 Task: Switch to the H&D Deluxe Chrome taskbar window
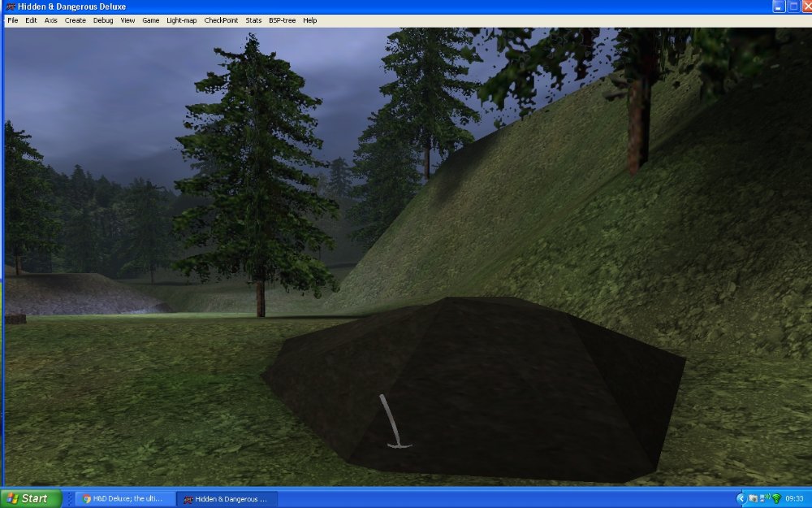click(x=125, y=499)
